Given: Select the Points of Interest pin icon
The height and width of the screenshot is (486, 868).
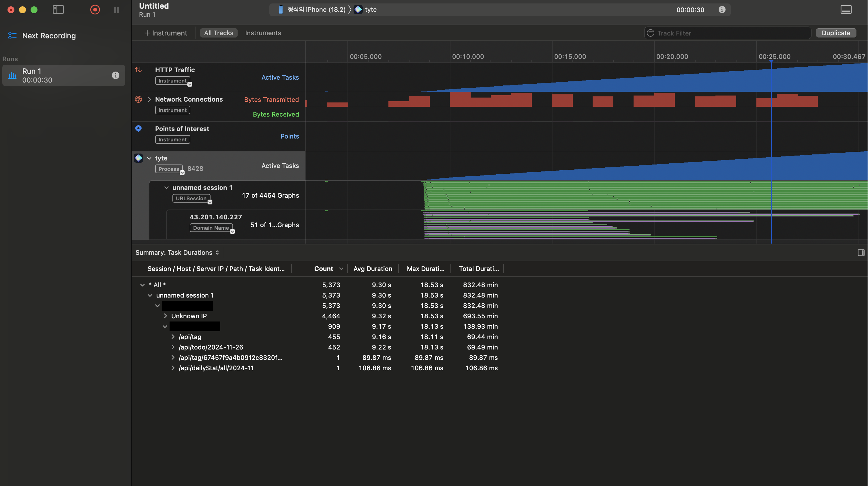Looking at the screenshot, I should pos(138,128).
